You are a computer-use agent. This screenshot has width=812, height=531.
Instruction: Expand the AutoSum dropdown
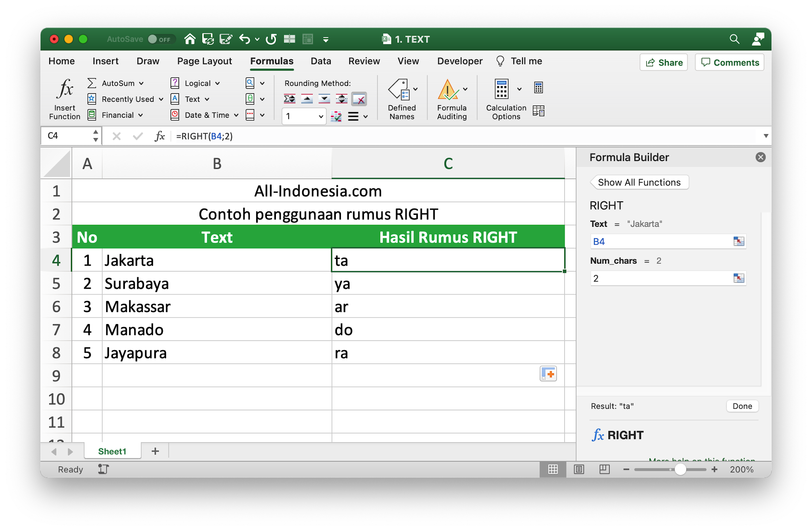pos(141,83)
